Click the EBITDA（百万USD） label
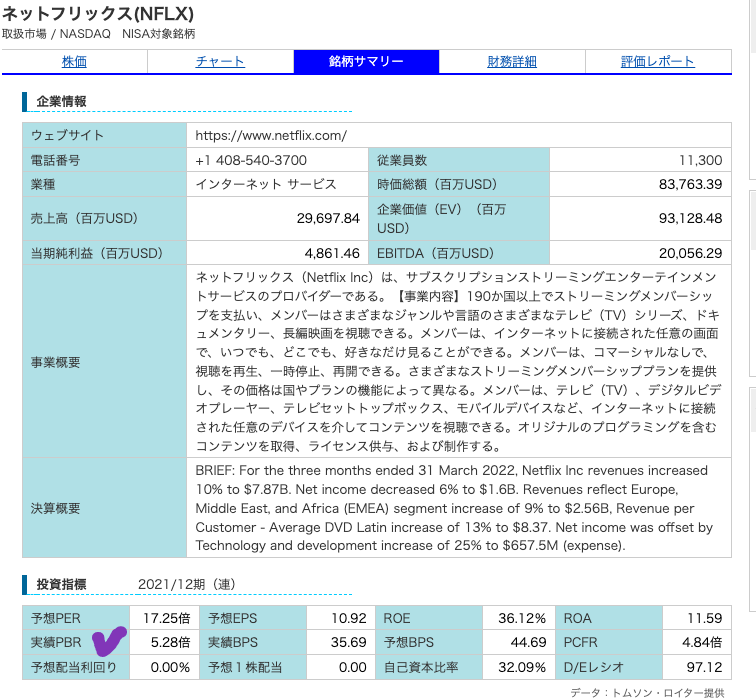 tap(435, 253)
